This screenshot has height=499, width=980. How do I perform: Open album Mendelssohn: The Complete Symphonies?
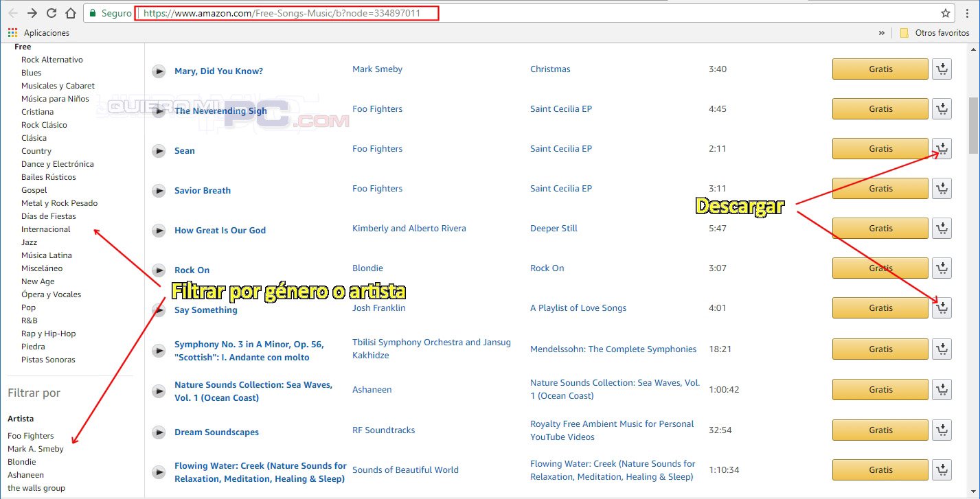pyautogui.click(x=613, y=349)
